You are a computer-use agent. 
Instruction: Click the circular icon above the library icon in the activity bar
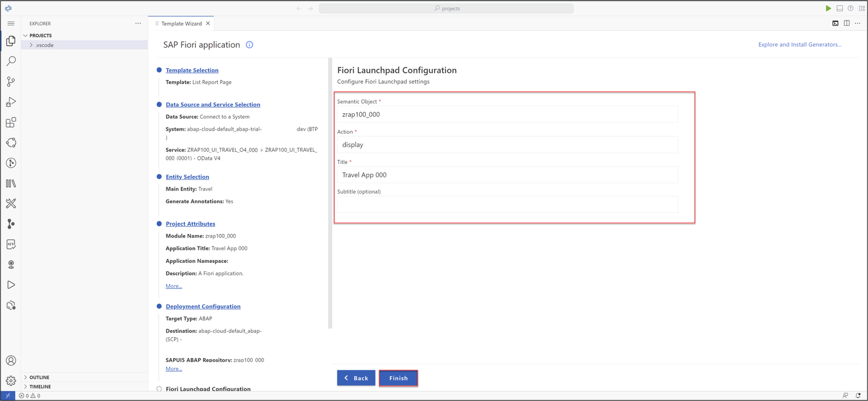11,163
